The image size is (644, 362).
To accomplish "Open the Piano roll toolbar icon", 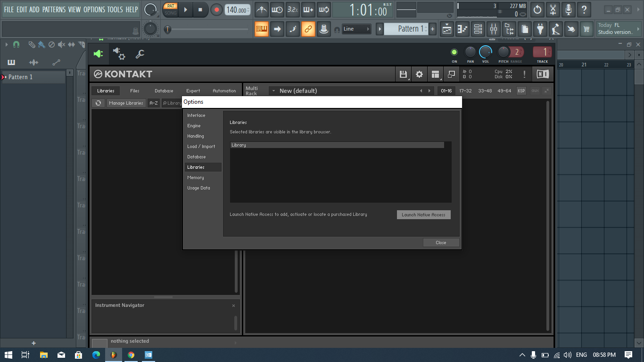I will (462, 29).
